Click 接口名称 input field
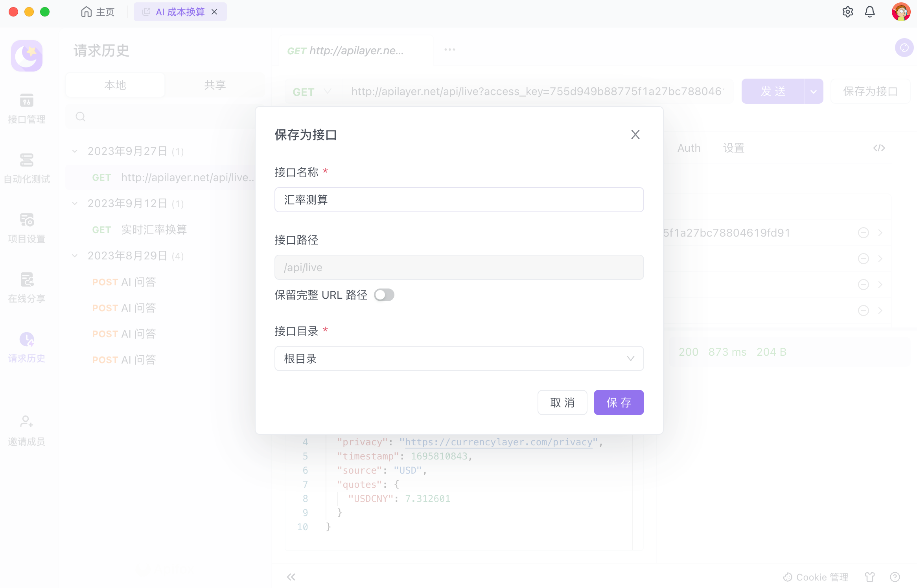This screenshot has width=917, height=588. coord(459,200)
